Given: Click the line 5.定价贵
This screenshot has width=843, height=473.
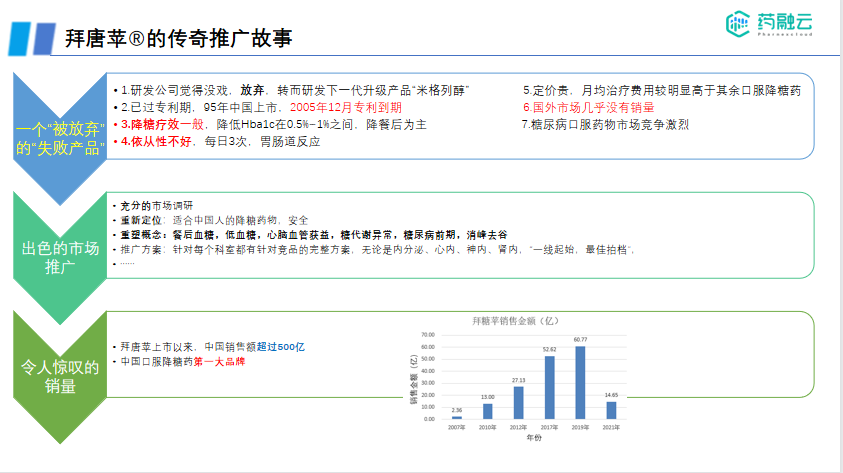Looking at the screenshot, I should point(662,90).
